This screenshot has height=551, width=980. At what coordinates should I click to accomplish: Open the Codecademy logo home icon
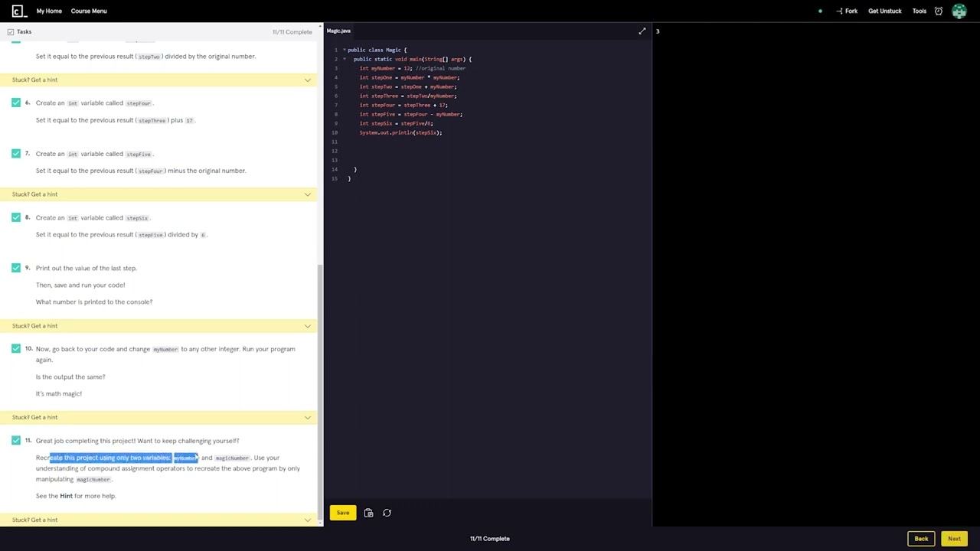(x=19, y=11)
